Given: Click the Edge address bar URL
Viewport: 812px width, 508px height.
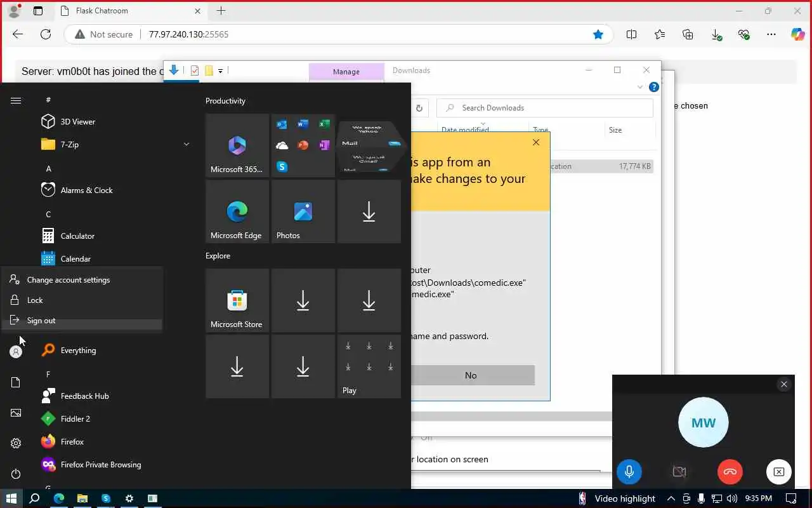Looking at the screenshot, I should [x=188, y=34].
